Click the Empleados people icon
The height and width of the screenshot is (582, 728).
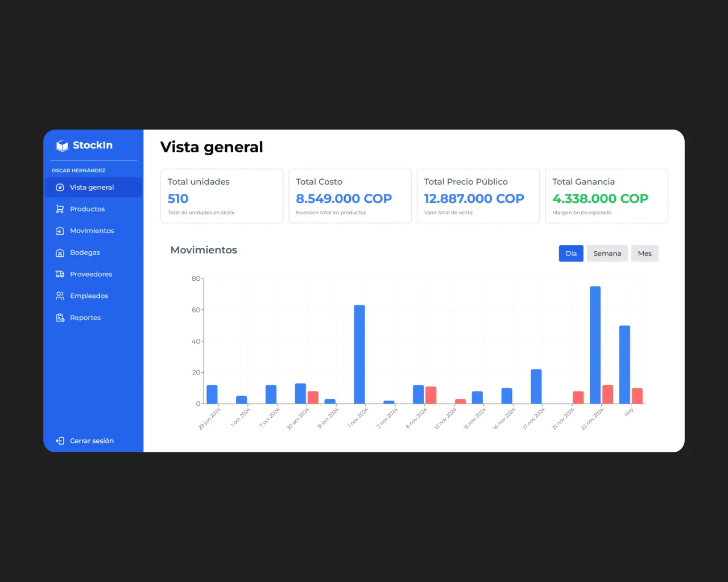(x=60, y=296)
